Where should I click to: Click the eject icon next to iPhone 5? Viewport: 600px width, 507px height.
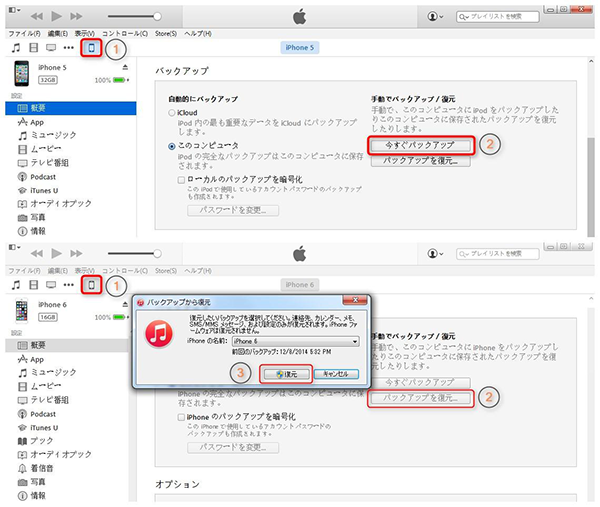124,68
